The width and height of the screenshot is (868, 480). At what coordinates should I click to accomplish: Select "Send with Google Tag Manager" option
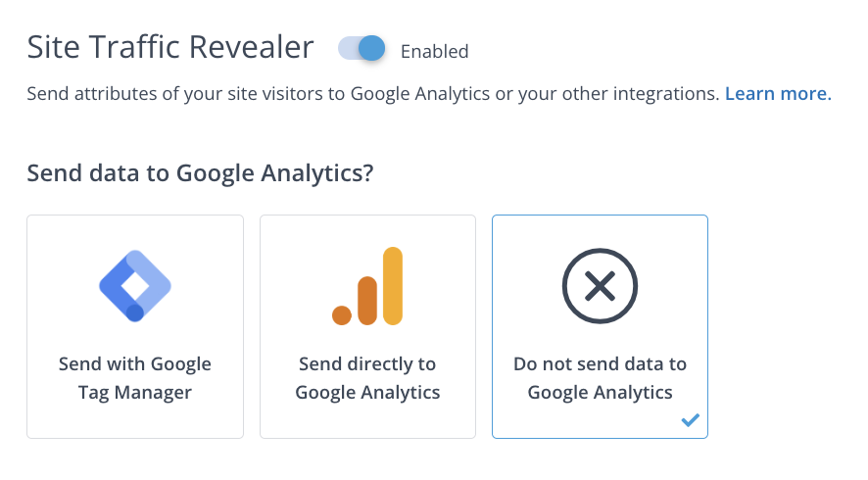tap(135, 326)
